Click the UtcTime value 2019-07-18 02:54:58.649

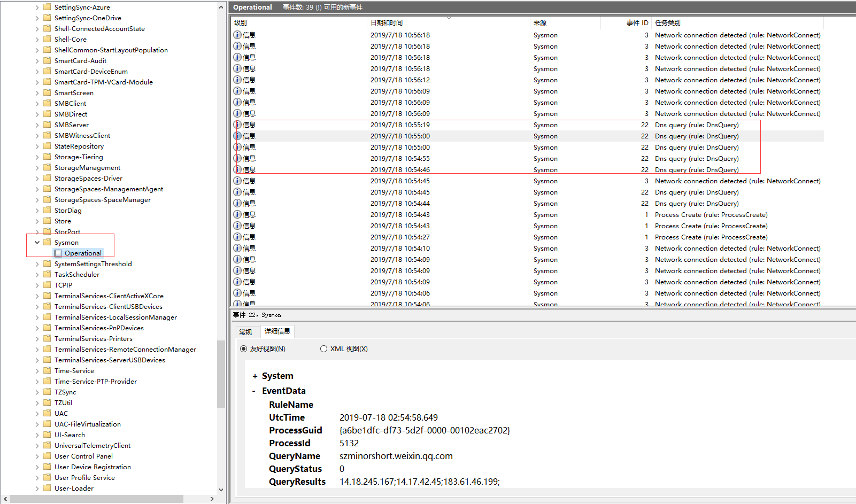pyautogui.click(x=389, y=417)
